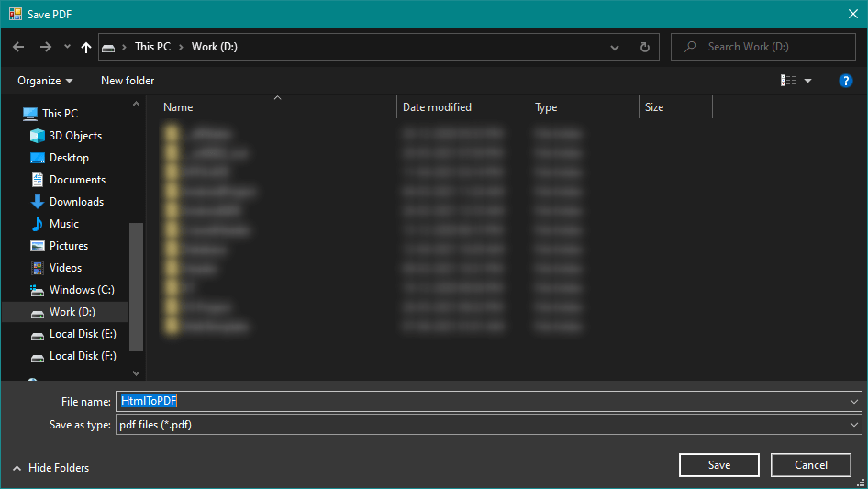The image size is (868, 489).
Task: Open the Help question mark icon
Action: click(x=846, y=81)
